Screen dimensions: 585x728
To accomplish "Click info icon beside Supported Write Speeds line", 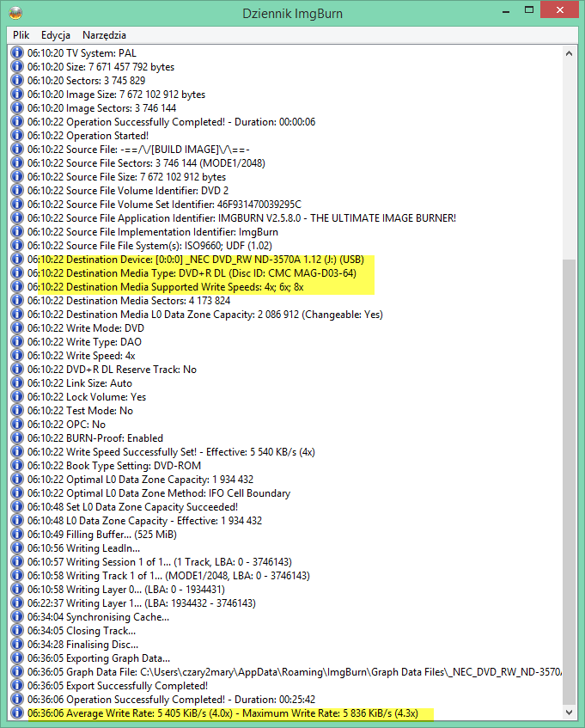I will coord(17,287).
